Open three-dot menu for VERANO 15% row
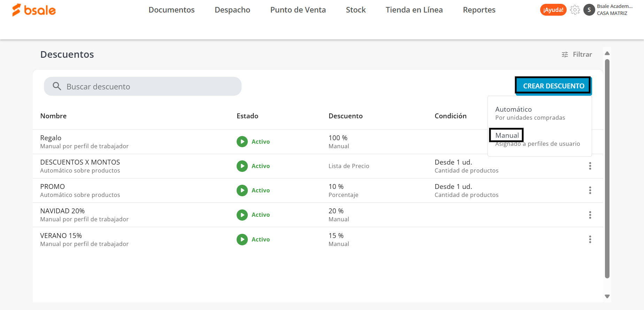 590,239
